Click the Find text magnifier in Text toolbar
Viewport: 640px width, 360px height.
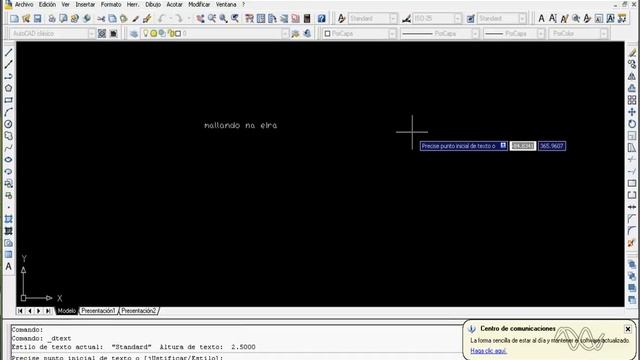576,18
